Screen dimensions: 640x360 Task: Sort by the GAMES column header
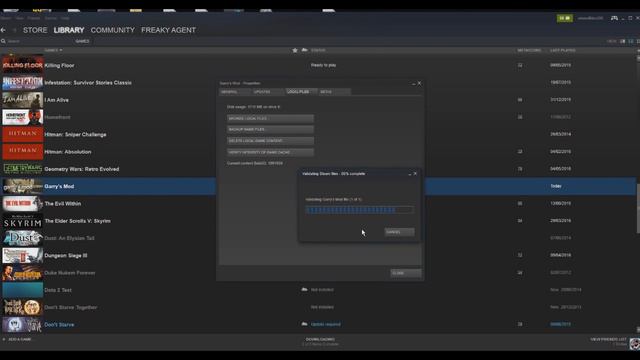[x=53, y=50]
